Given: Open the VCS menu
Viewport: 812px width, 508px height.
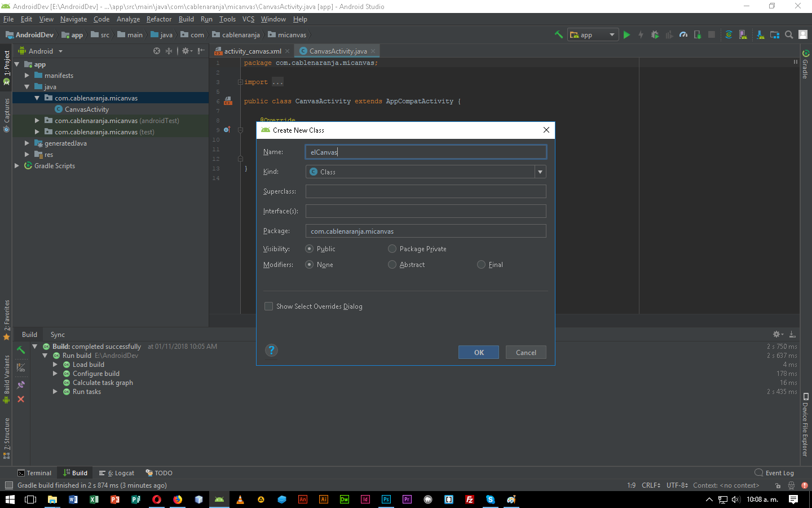Looking at the screenshot, I should (x=248, y=19).
